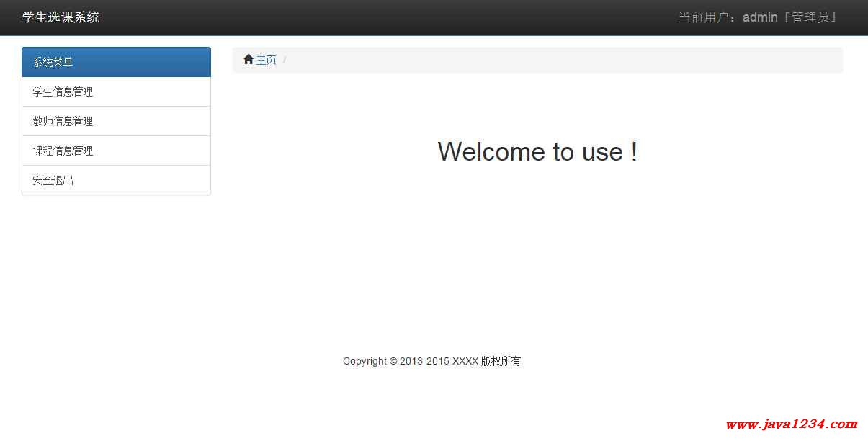Select 课程信息管理 in the sidebar

[116, 151]
